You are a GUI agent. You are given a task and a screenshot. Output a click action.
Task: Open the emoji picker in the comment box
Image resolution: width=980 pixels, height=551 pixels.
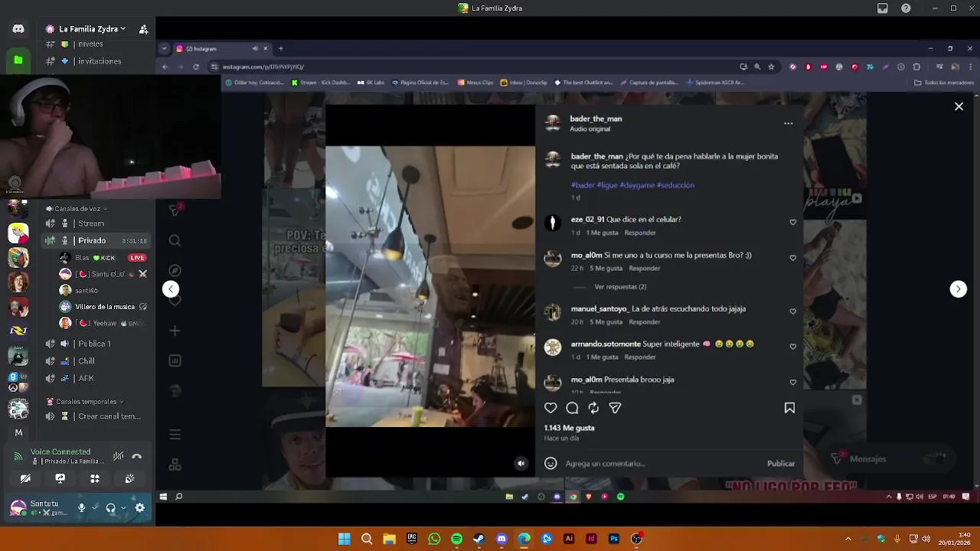(x=550, y=463)
